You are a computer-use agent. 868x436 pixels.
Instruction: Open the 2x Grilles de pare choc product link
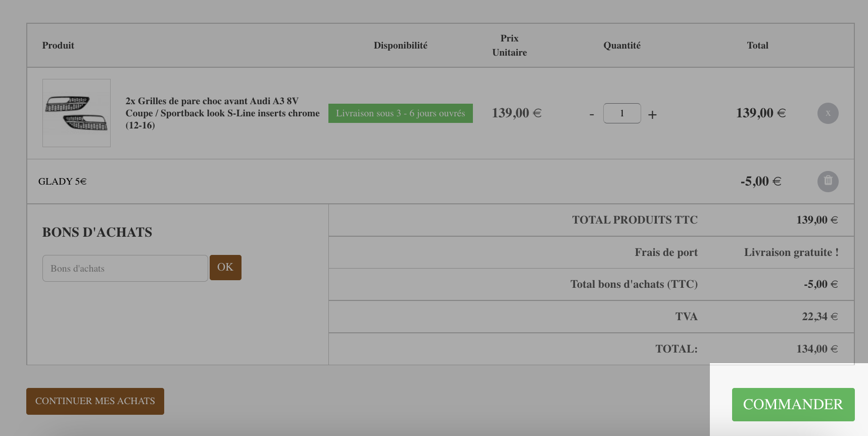click(x=222, y=113)
